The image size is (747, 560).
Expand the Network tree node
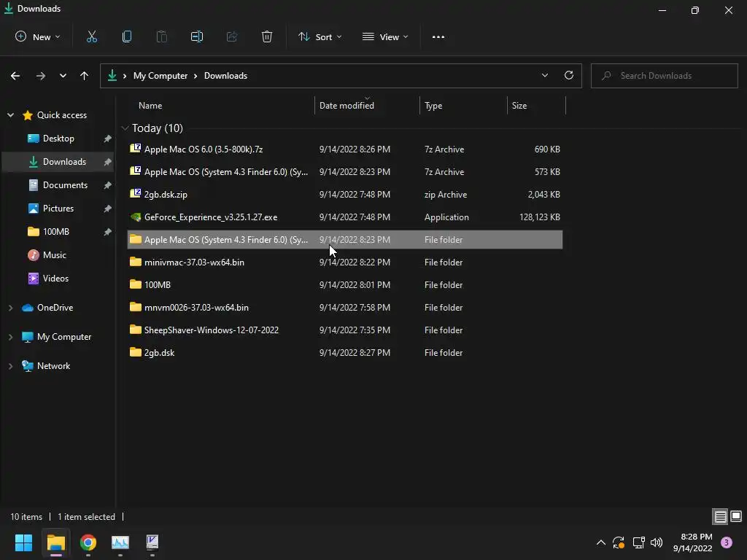(10, 366)
